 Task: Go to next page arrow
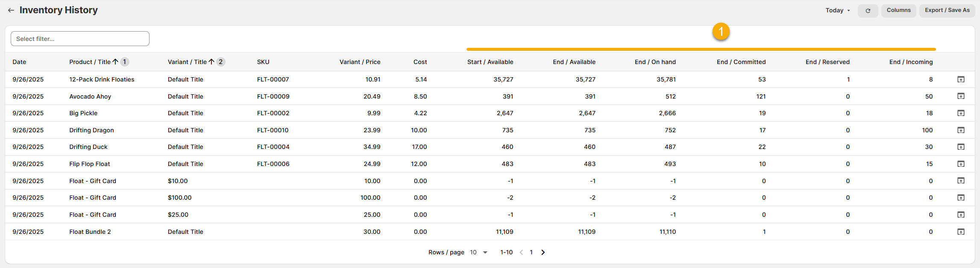[x=543, y=252]
